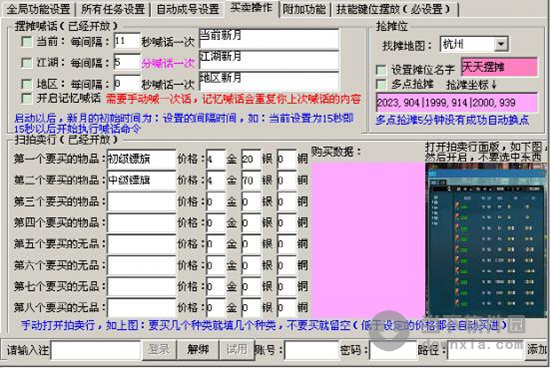Click fifth item copper price field
The height and width of the screenshot is (368, 550).
pos(286,244)
